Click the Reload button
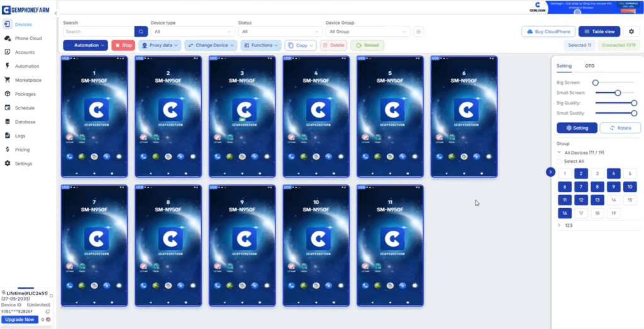Screen dimensions: 644x329 [367, 45]
